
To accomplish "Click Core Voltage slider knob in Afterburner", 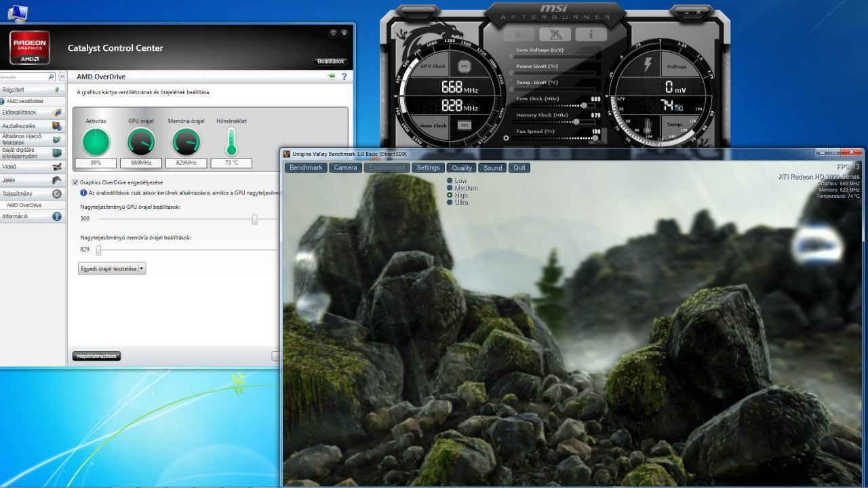I will point(511,57).
